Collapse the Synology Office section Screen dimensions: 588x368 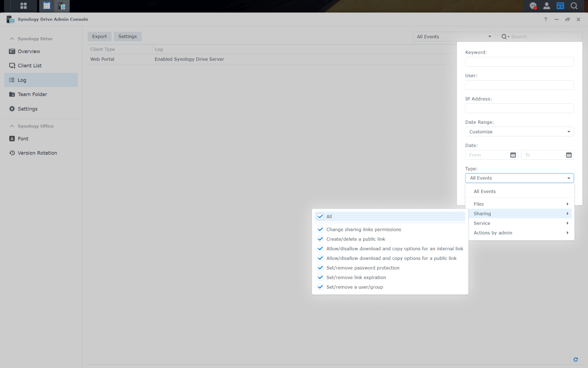pyautogui.click(x=12, y=126)
